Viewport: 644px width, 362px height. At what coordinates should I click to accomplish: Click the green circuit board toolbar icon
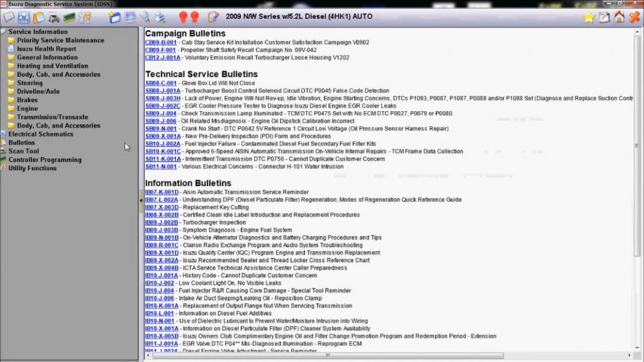click(x=69, y=17)
